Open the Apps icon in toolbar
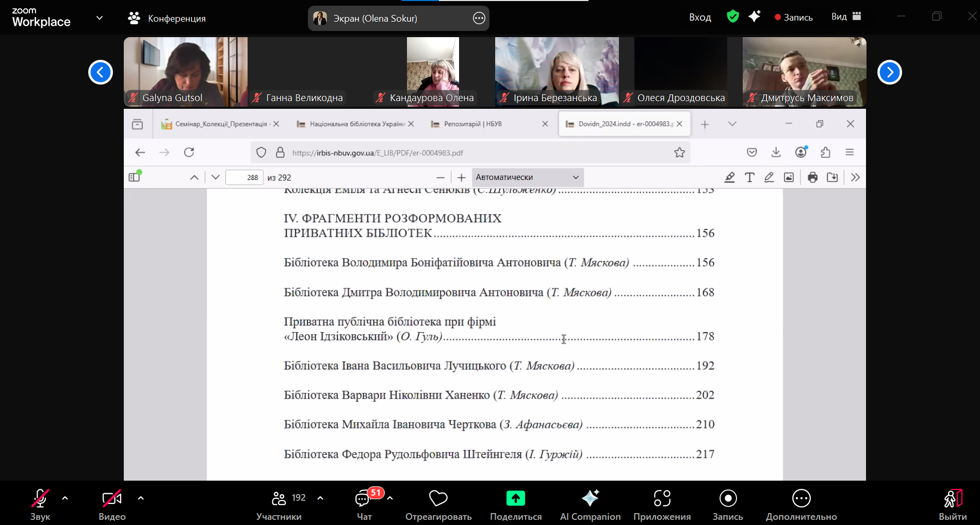Image resolution: width=980 pixels, height=525 pixels. pos(662,498)
